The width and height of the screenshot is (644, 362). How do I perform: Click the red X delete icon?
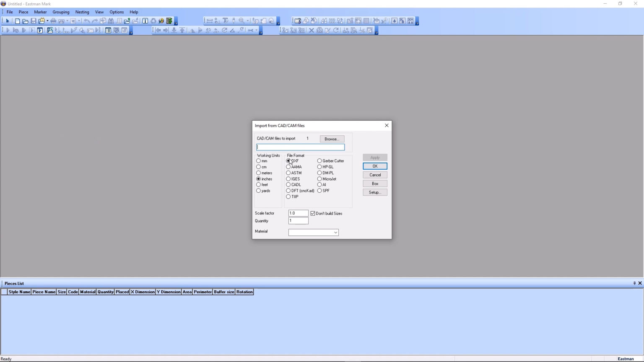(312, 30)
